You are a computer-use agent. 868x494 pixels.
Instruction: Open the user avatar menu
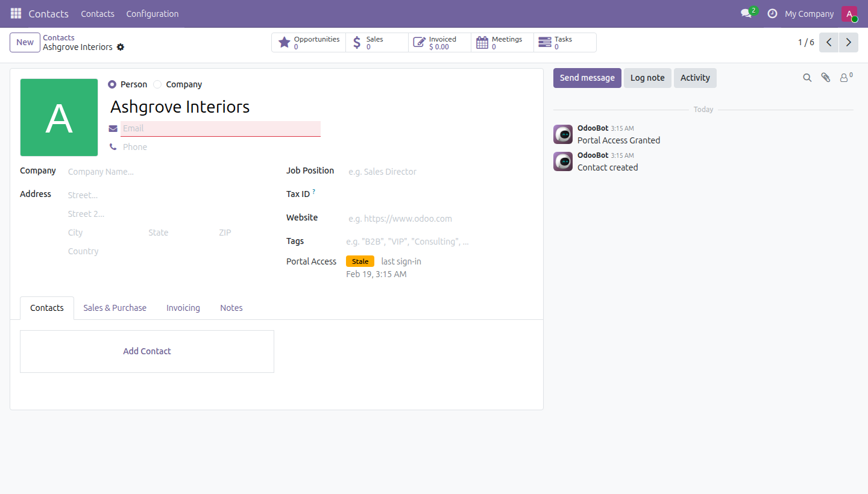pos(849,14)
